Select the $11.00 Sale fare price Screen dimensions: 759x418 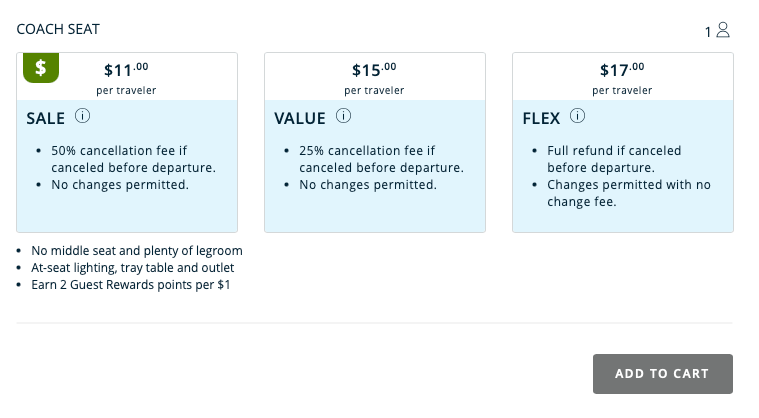click(x=127, y=70)
